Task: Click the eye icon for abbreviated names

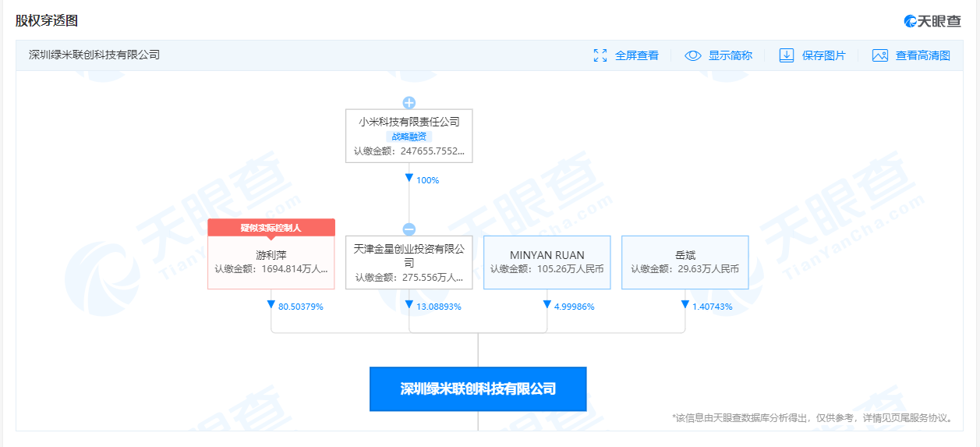Action: point(693,55)
